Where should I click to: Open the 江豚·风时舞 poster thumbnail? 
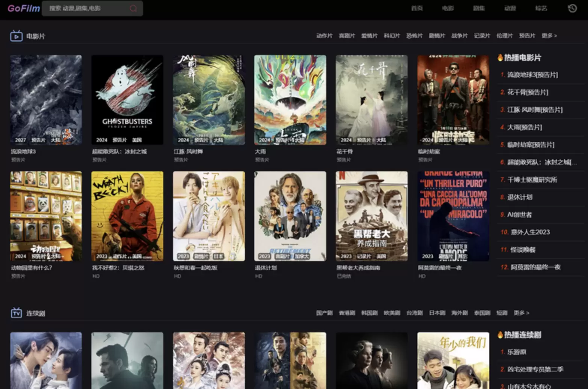tap(209, 100)
